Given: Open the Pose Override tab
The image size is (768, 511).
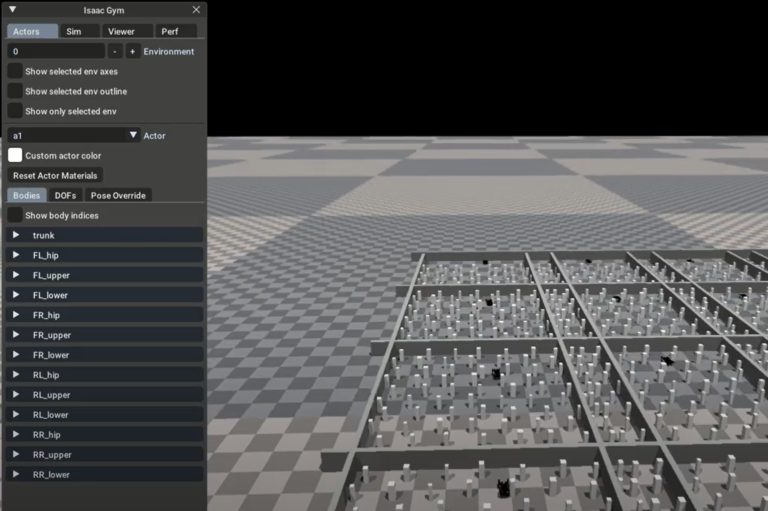Looking at the screenshot, I should tap(118, 195).
